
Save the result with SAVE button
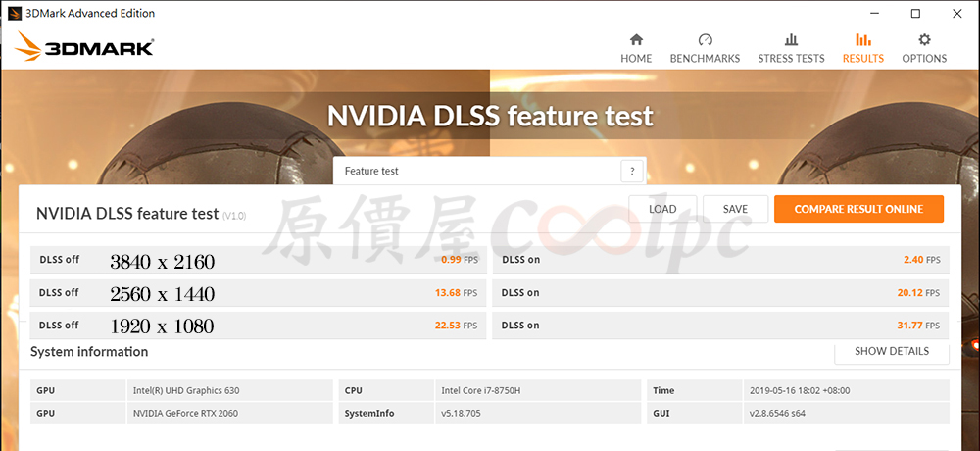[735, 209]
